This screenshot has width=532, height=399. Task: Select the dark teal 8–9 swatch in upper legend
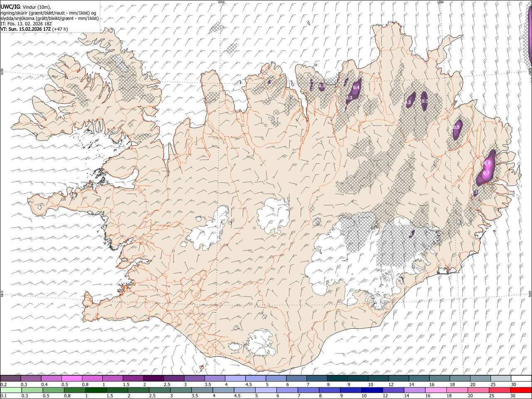tap(337, 379)
